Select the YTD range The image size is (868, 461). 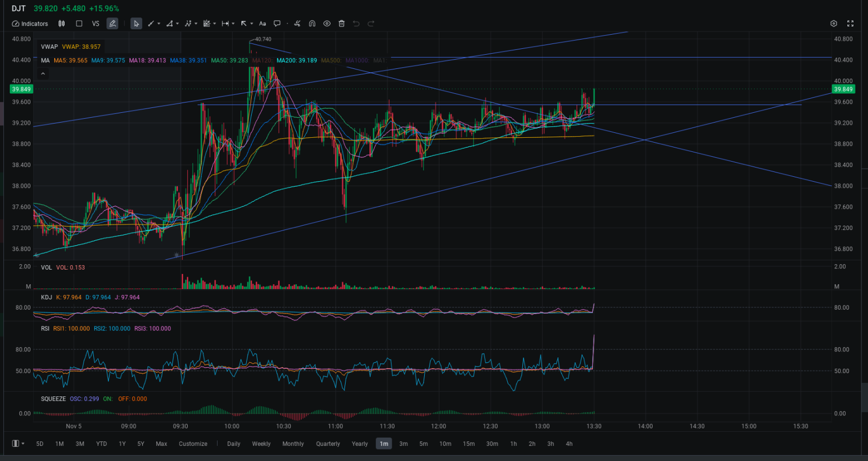(x=101, y=444)
